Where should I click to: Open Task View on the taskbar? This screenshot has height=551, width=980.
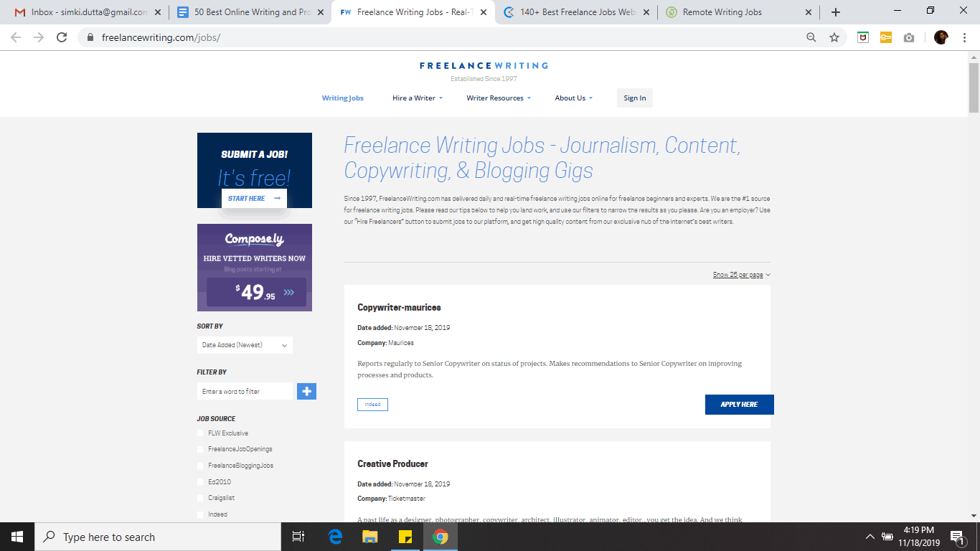tap(298, 537)
